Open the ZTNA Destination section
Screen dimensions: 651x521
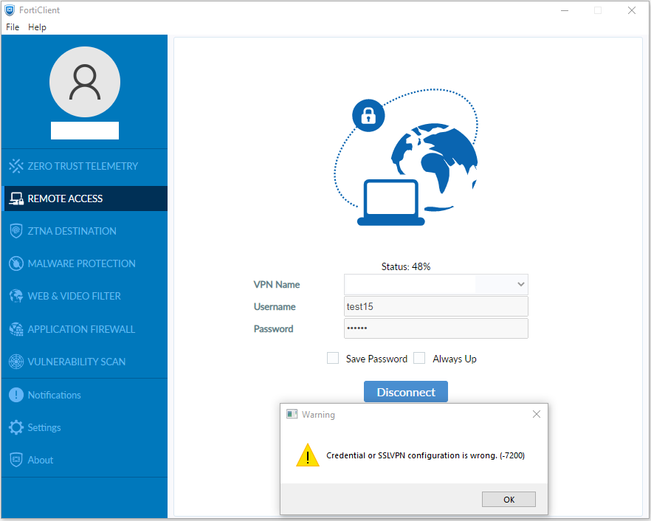click(x=85, y=231)
